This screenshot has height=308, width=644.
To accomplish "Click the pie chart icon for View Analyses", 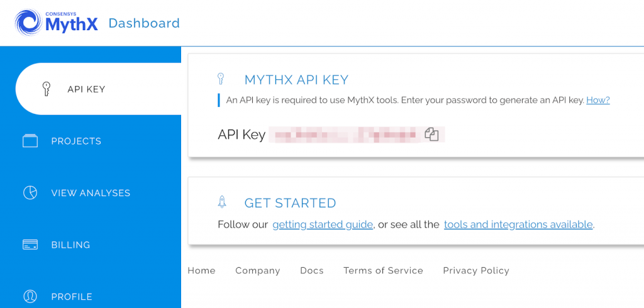I will [x=30, y=192].
